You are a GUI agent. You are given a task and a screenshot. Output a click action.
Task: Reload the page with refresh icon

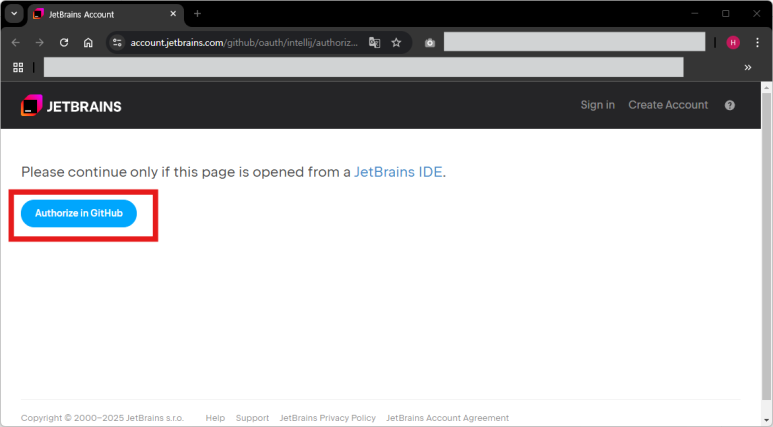64,43
